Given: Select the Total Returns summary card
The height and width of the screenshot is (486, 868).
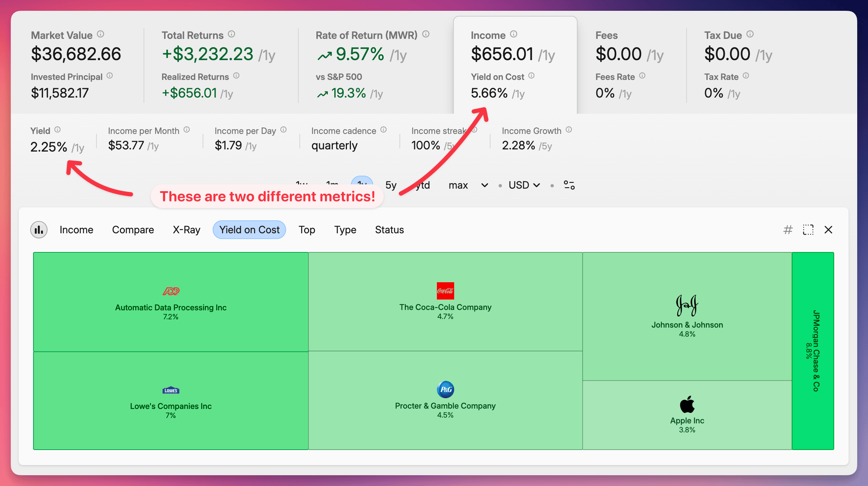Looking at the screenshot, I should (x=220, y=65).
